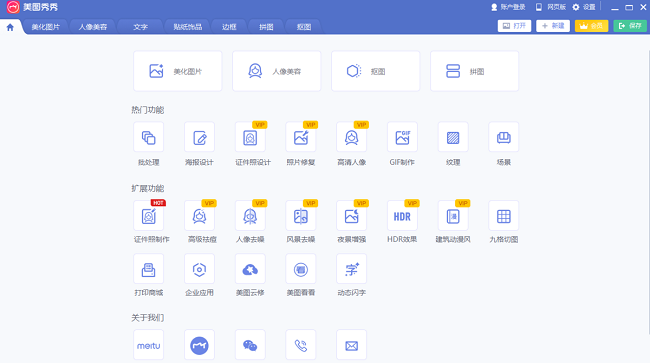This screenshot has height=363, width=650.
Task: Launch the 海报设计 poster design tool
Action: pyautogui.click(x=199, y=137)
